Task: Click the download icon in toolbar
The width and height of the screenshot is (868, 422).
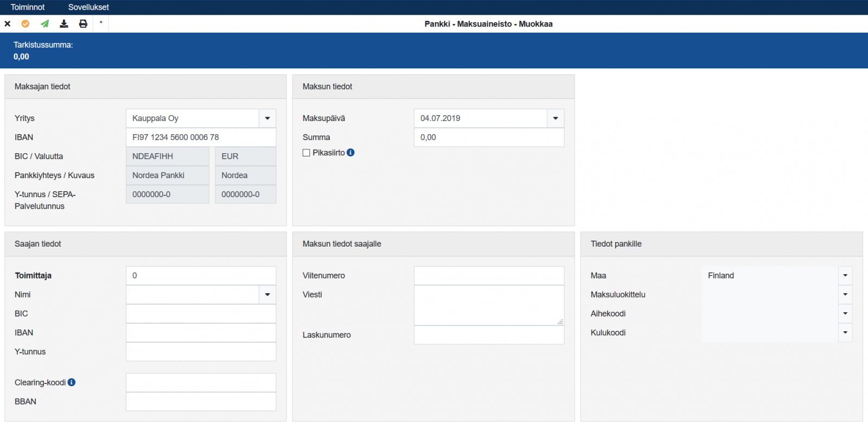Action: click(x=64, y=24)
